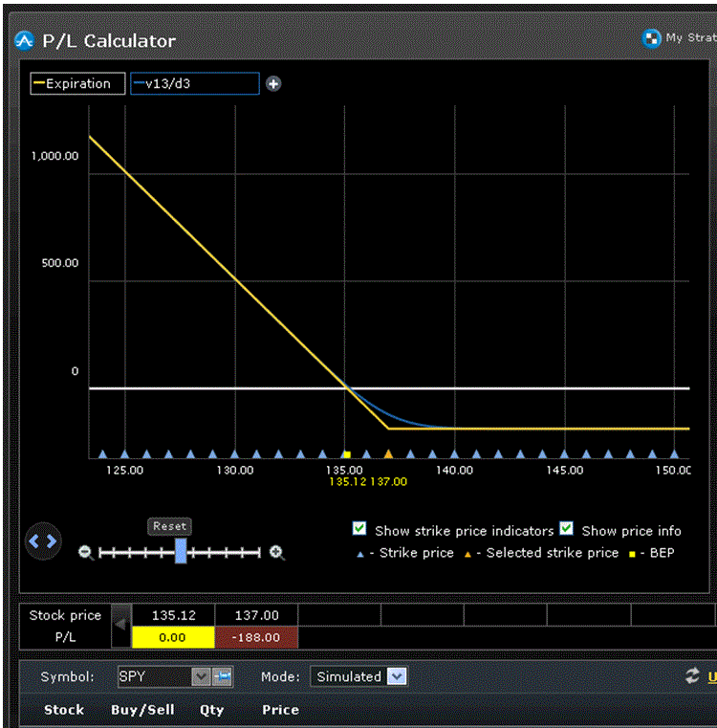Uncheck Show strike price indicators

[359, 529]
